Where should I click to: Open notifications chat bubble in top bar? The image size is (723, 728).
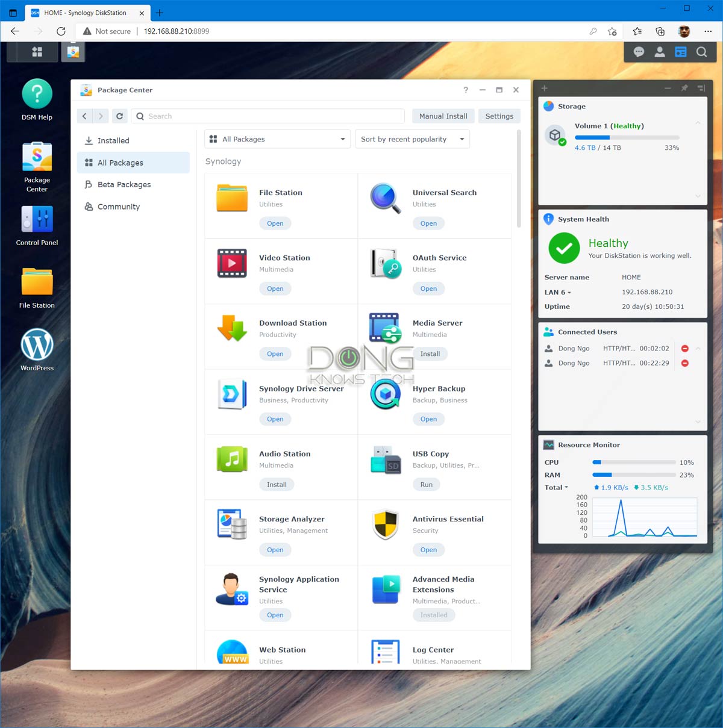click(638, 52)
